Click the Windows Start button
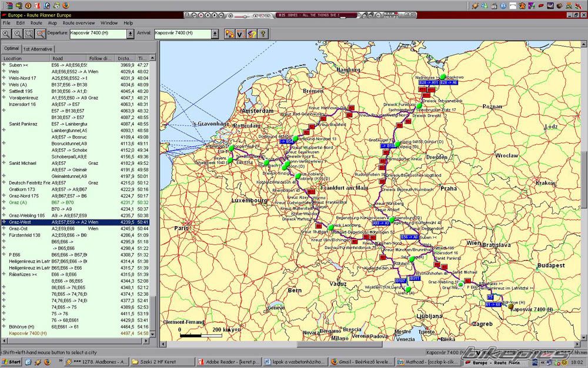 pyautogui.click(x=12, y=362)
